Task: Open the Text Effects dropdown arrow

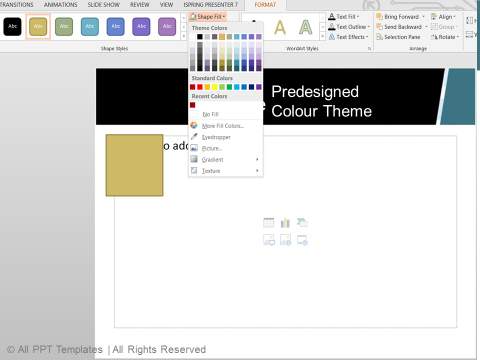Action: coord(367,37)
